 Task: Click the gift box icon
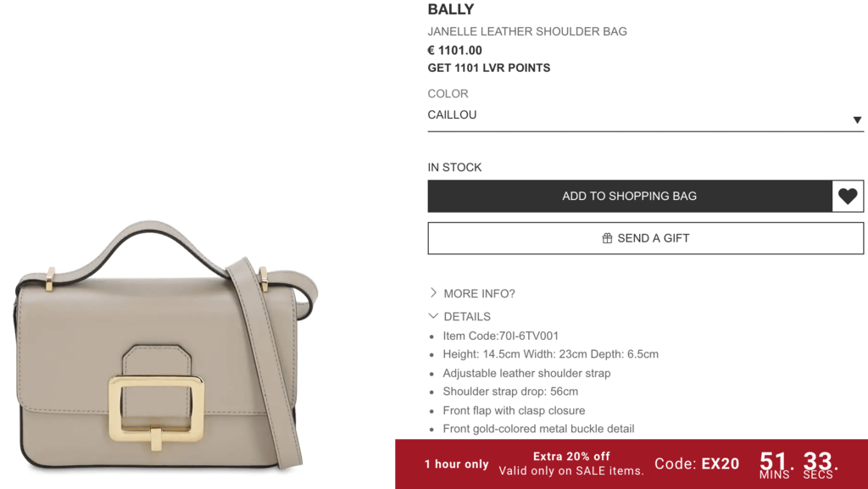pyautogui.click(x=607, y=238)
